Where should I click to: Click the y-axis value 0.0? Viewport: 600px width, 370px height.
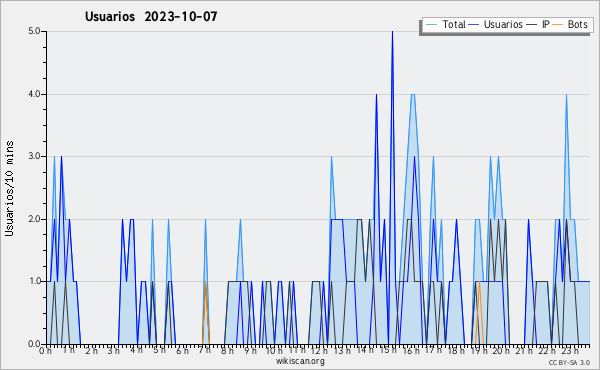click(x=34, y=344)
